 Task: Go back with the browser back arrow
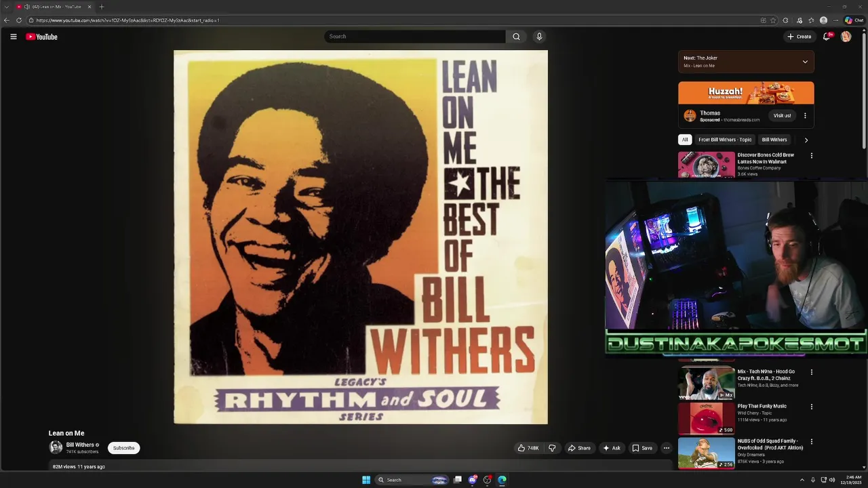(6, 20)
